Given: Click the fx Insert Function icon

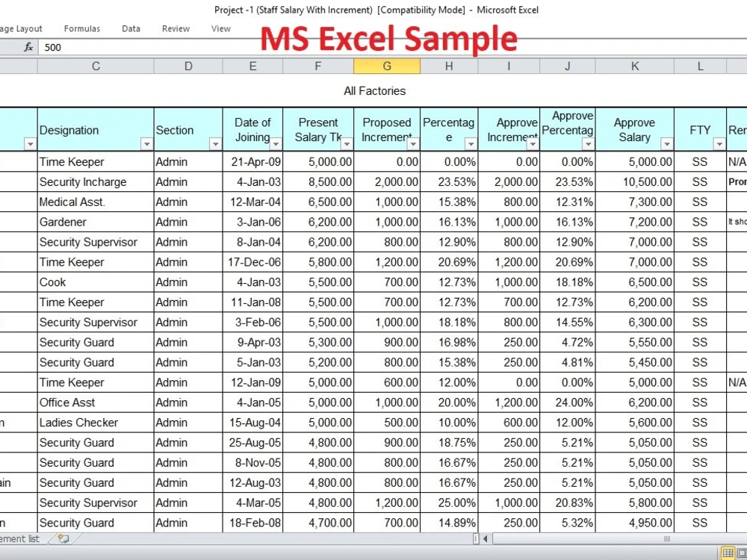Looking at the screenshot, I should click(x=28, y=47).
